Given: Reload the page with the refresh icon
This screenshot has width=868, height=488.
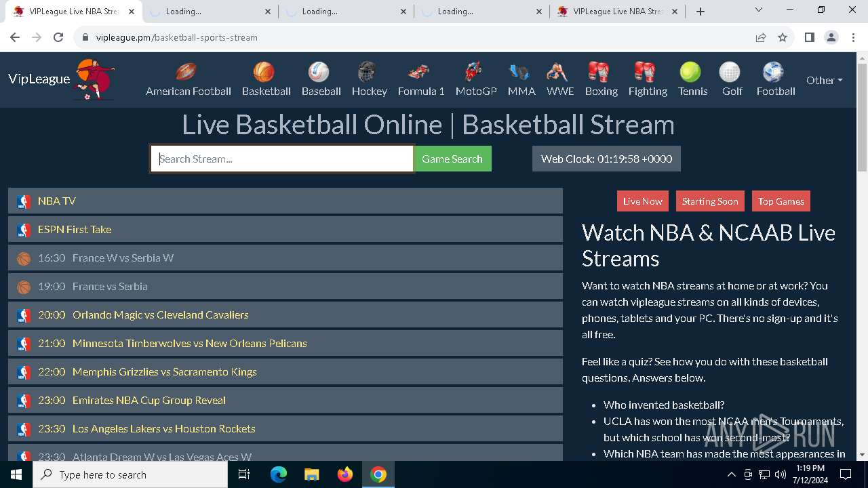Looking at the screenshot, I should point(58,37).
